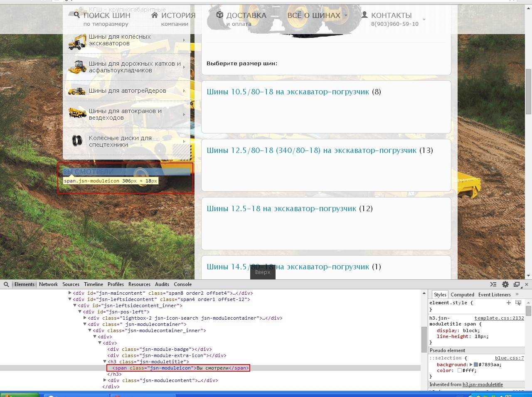Click the road roller icon in sidebar
Image resolution: width=532 pixels, height=397 pixels.
(77, 67)
